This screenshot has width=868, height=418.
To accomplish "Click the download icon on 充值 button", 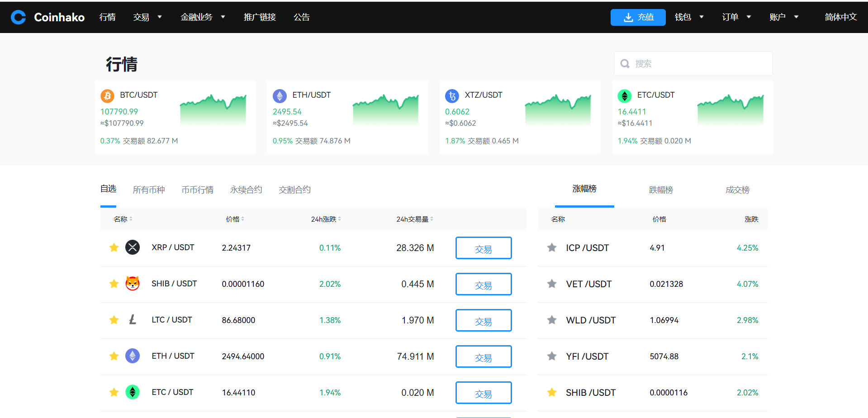I will 628,17.
